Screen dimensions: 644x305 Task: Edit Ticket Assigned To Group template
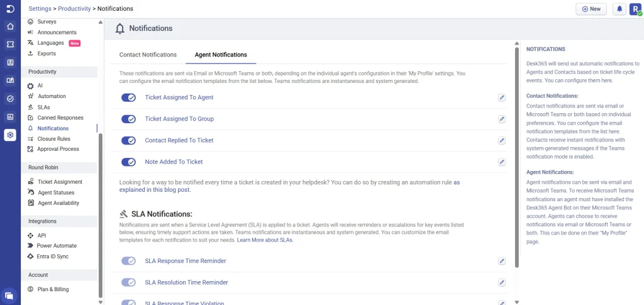501,119
